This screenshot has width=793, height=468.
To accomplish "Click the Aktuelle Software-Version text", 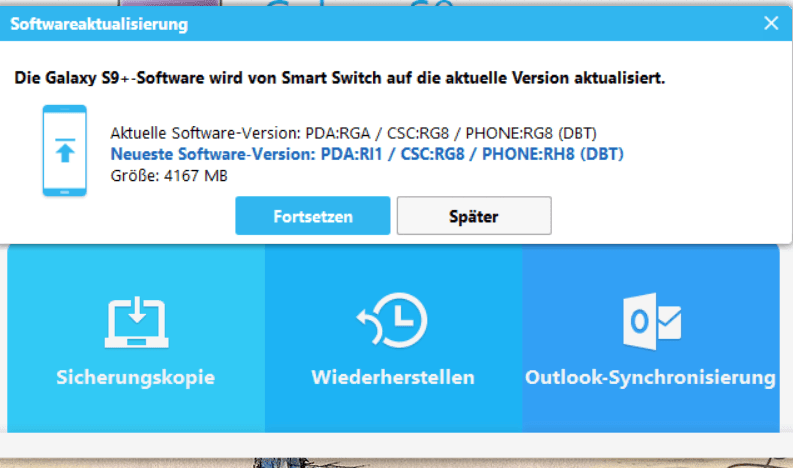I will (354, 133).
